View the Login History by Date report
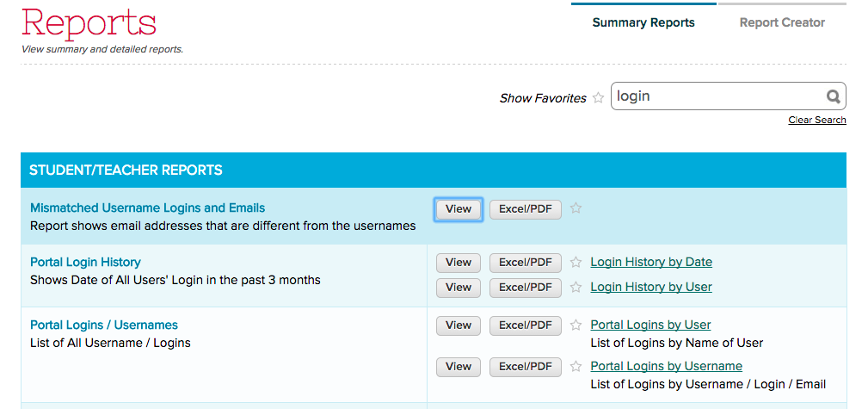Screen dimensions: 868x409 459,263
